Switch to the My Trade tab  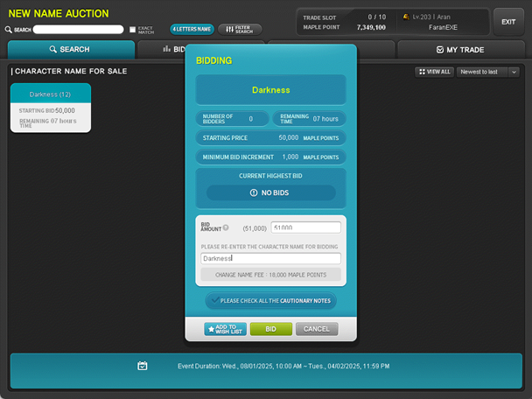click(x=459, y=50)
